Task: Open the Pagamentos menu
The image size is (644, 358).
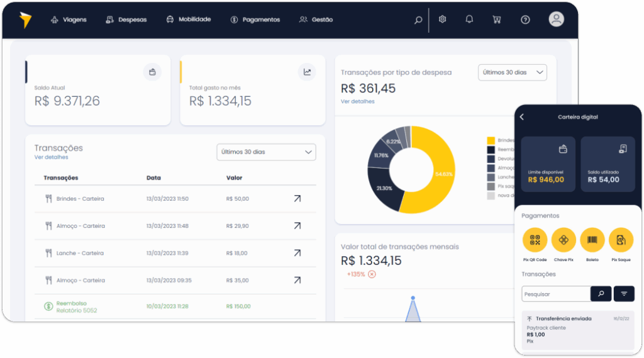Action: click(255, 20)
